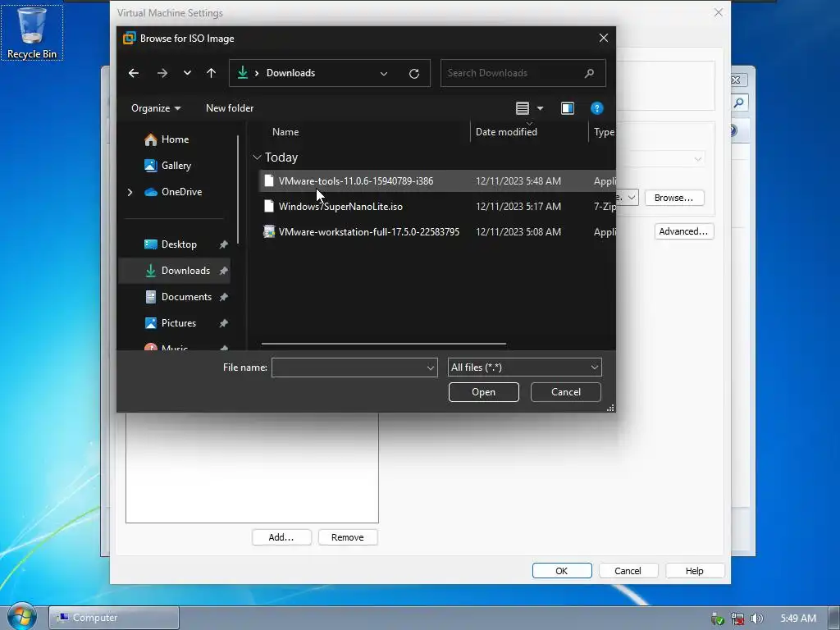Screen dimensions: 840x630
Task: Click the pin icon beside Pictures
Action: click(223, 323)
